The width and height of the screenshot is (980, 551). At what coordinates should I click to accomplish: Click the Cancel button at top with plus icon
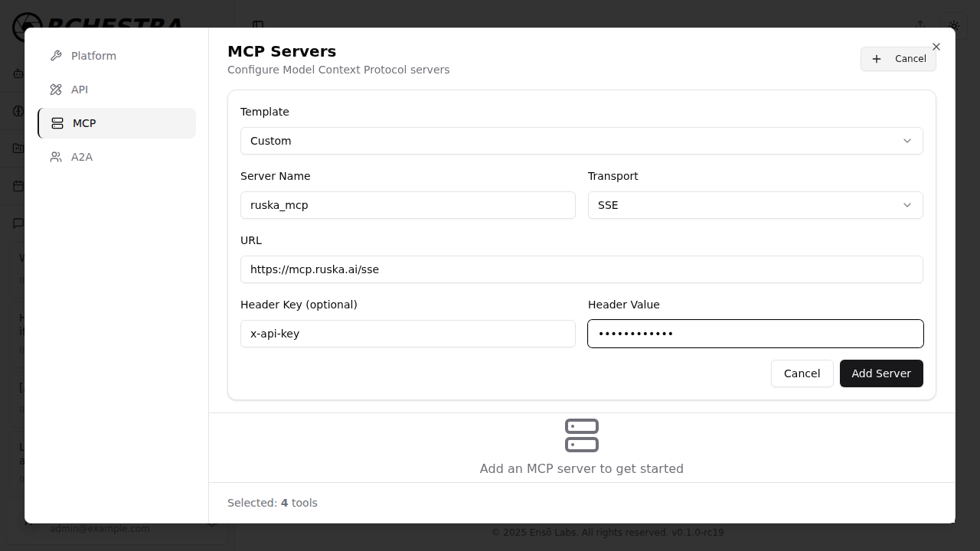[x=898, y=59]
